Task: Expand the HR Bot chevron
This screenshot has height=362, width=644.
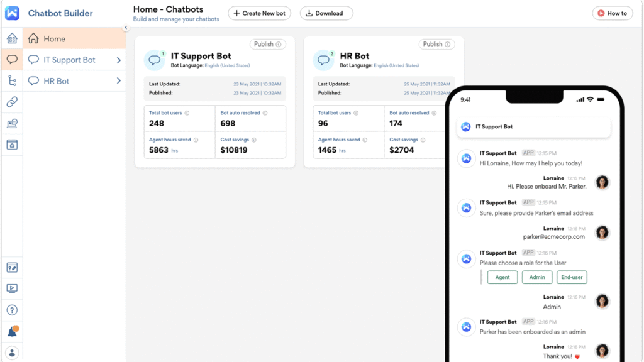Action: (x=118, y=81)
